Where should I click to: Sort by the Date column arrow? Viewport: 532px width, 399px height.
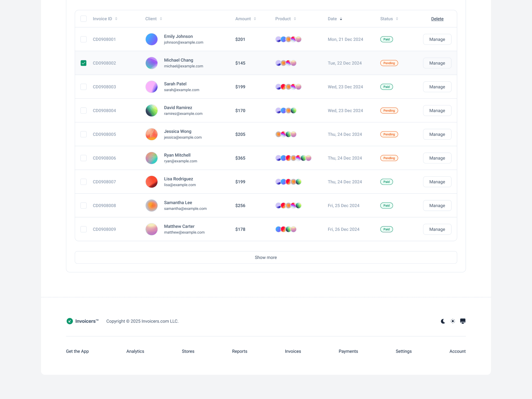(341, 19)
